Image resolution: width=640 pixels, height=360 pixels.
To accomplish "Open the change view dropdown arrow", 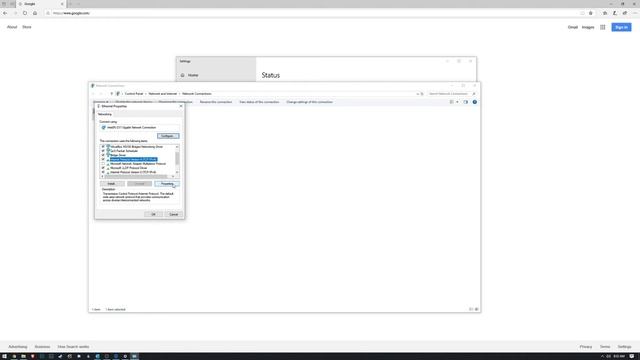I will [457, 102].
